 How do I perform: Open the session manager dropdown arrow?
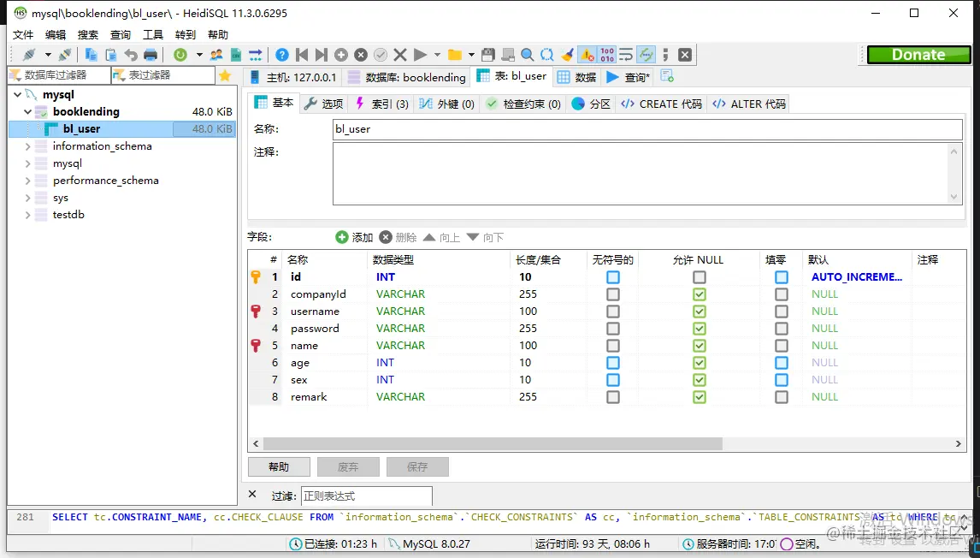(48, 55)
